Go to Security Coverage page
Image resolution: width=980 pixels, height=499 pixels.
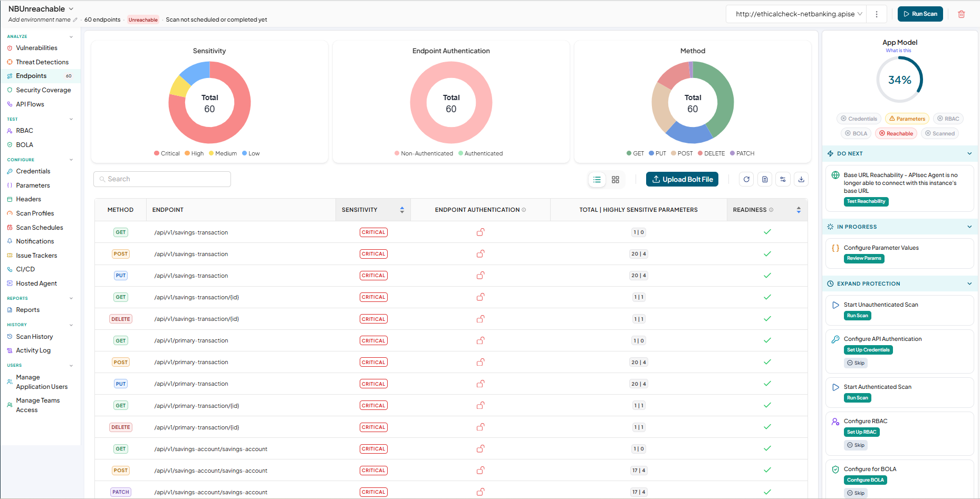tap(43, 90)
